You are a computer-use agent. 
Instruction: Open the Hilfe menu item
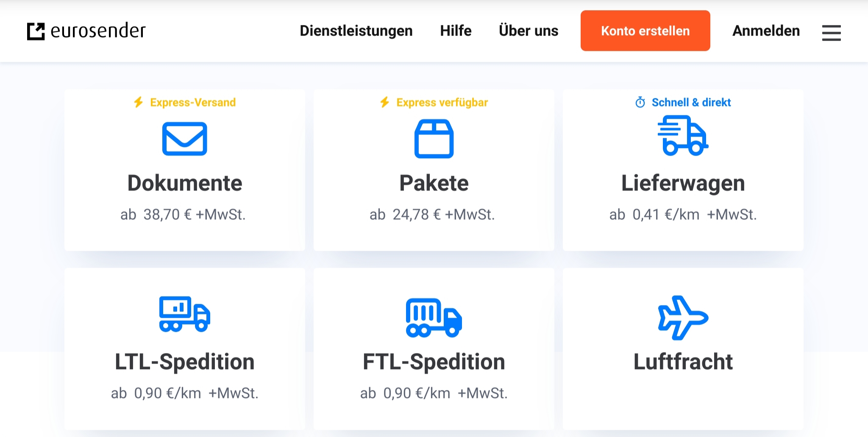pos(456,31)
